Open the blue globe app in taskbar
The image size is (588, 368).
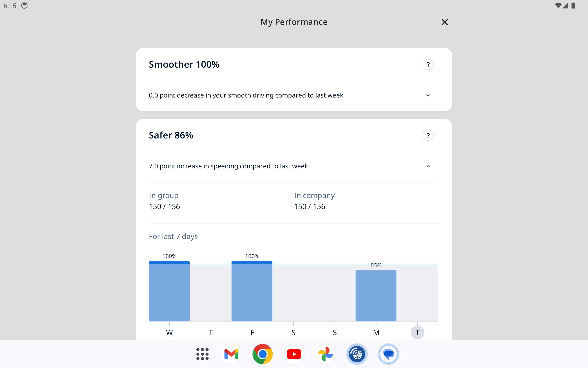click(357, 354)
